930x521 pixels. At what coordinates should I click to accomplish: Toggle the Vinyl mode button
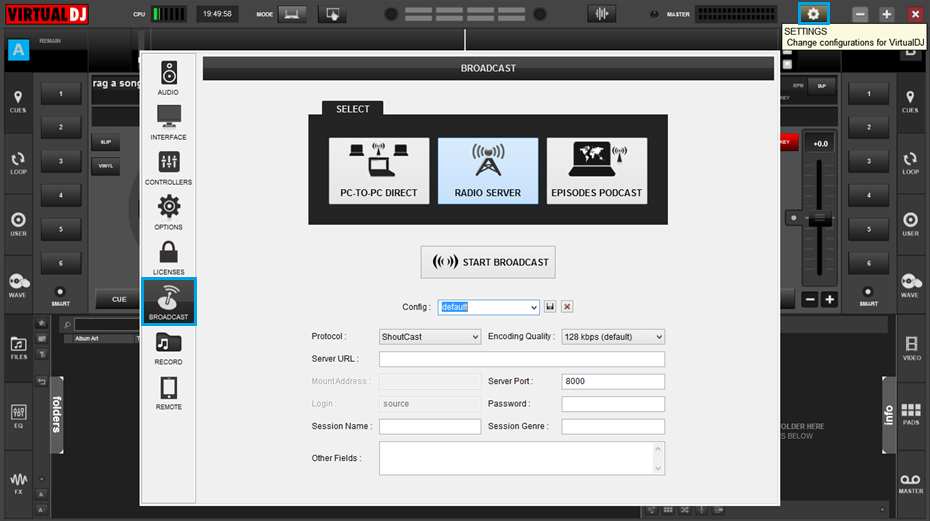(106, 166)
